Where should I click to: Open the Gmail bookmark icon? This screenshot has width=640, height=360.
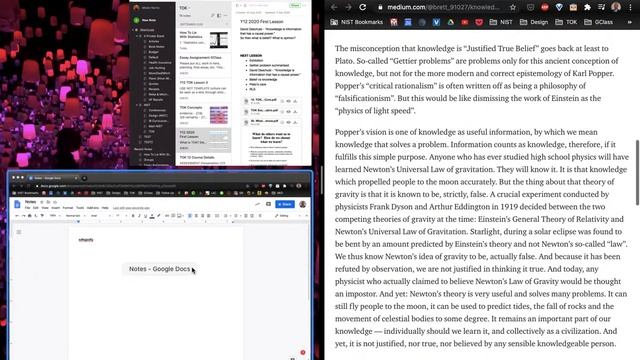[394, 22]
